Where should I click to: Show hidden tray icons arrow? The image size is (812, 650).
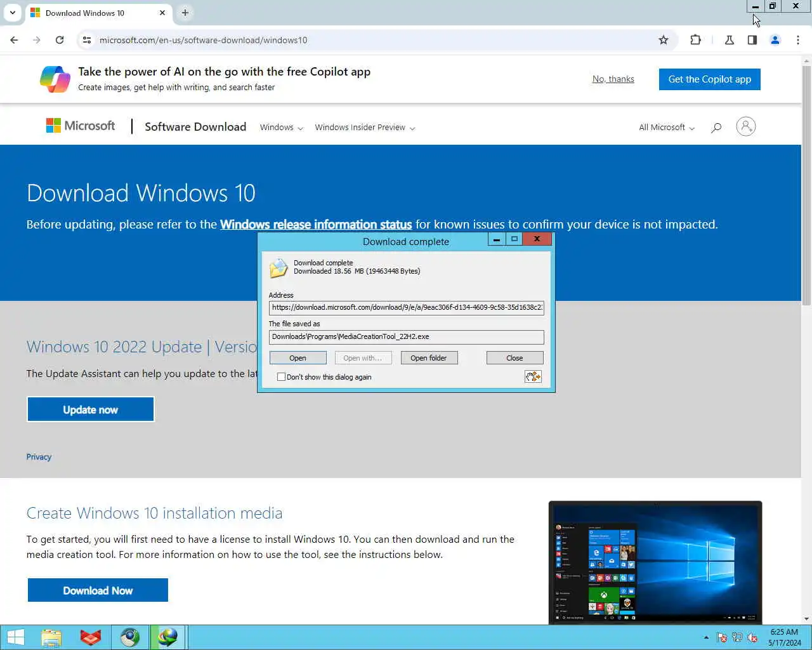(706, 637)
